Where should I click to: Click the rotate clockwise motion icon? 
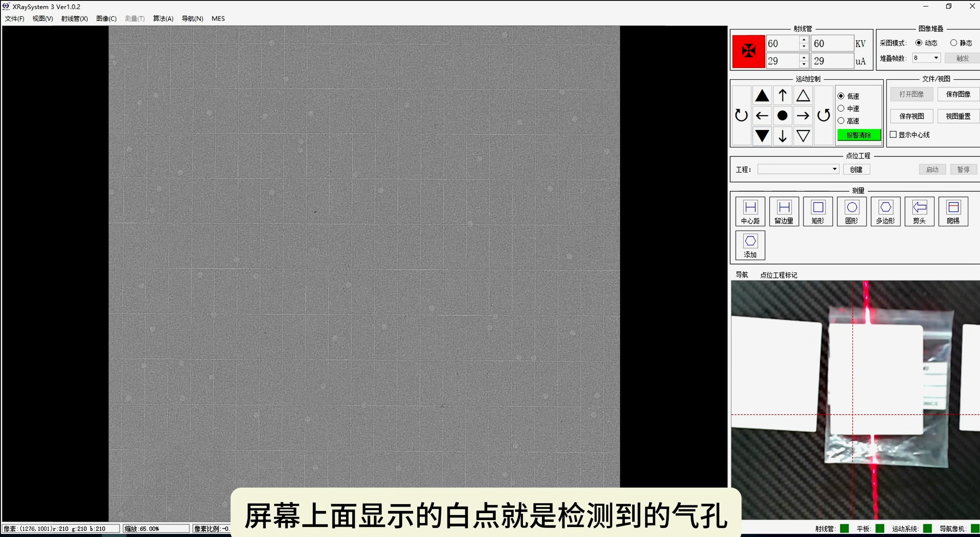(x=741, y=116)
